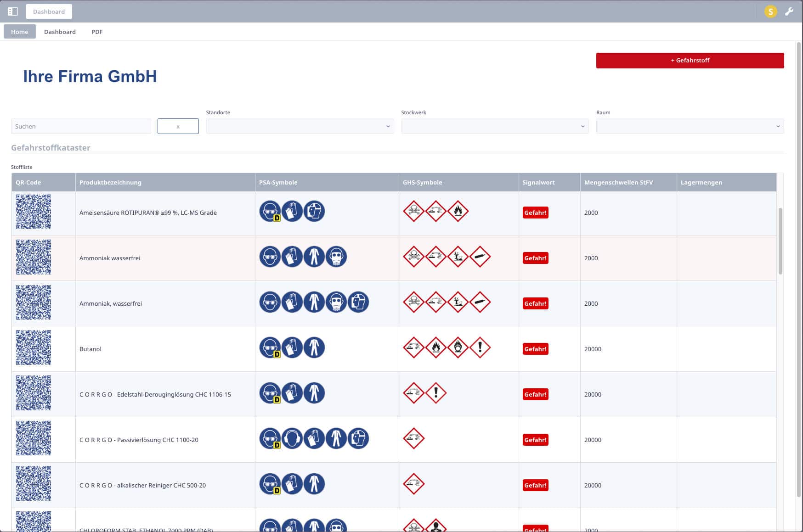Image resolution: width=803 pixels, height=532 pixels.
Task: Toggle the sidebar panel icon
Action: 13,11
